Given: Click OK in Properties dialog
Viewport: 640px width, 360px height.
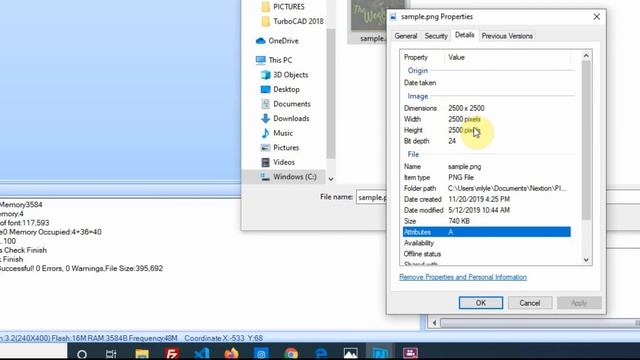Looking at the screenshot, I should 481,303.
